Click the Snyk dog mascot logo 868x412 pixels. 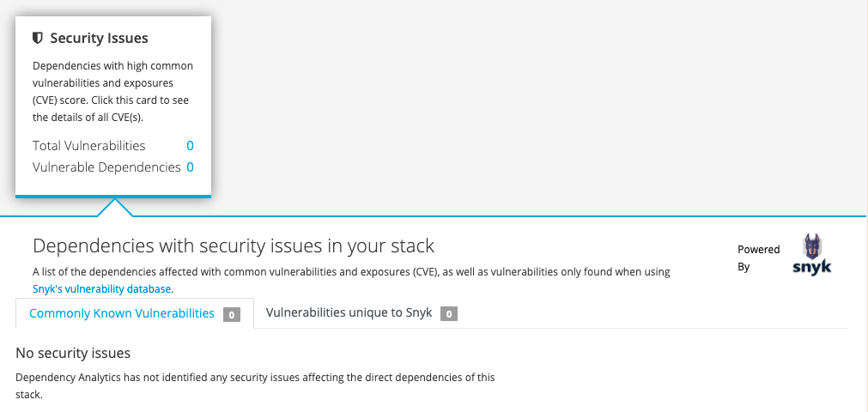[812, 246]
